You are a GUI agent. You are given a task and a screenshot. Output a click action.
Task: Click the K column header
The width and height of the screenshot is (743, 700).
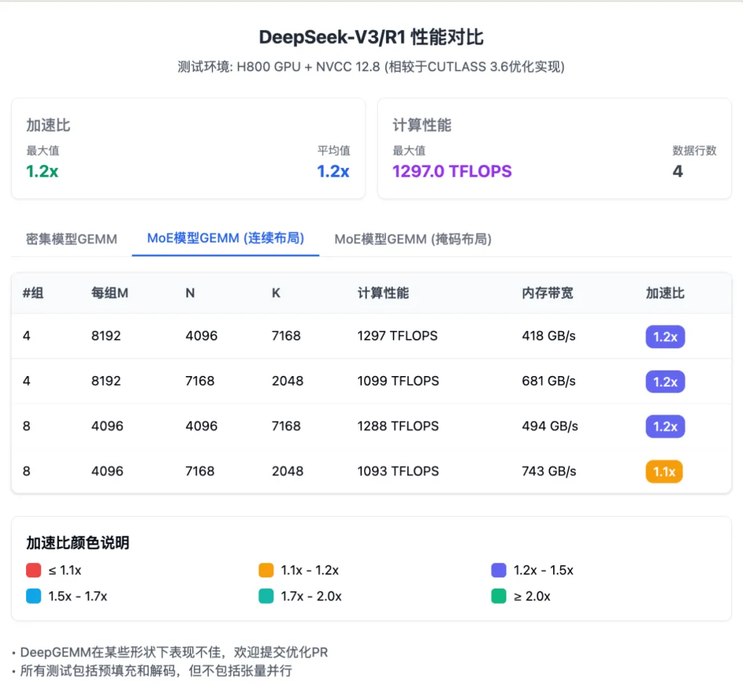pos(277,293)
